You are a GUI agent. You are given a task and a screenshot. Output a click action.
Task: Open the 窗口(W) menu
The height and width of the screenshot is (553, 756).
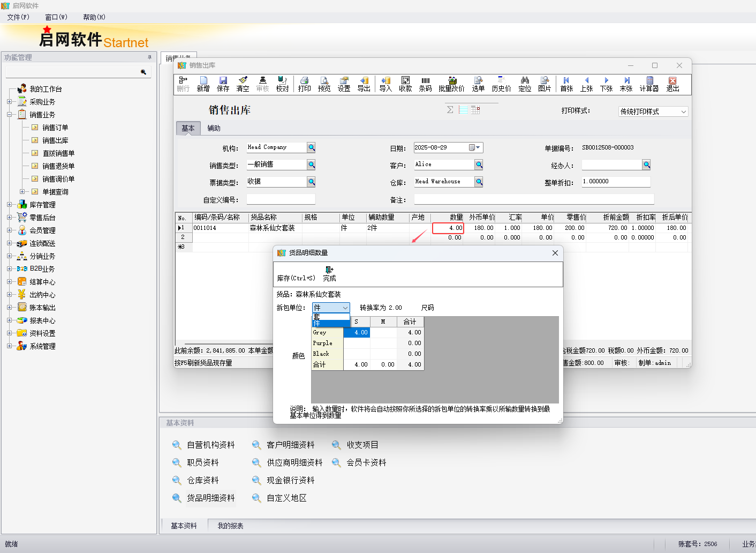(56, 17)
